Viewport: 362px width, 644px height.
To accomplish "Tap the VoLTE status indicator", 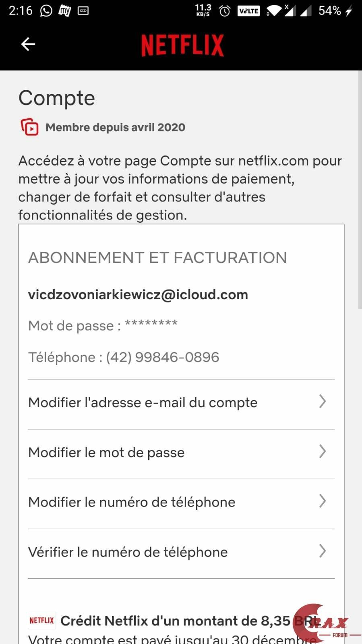I will coord(248,11).
